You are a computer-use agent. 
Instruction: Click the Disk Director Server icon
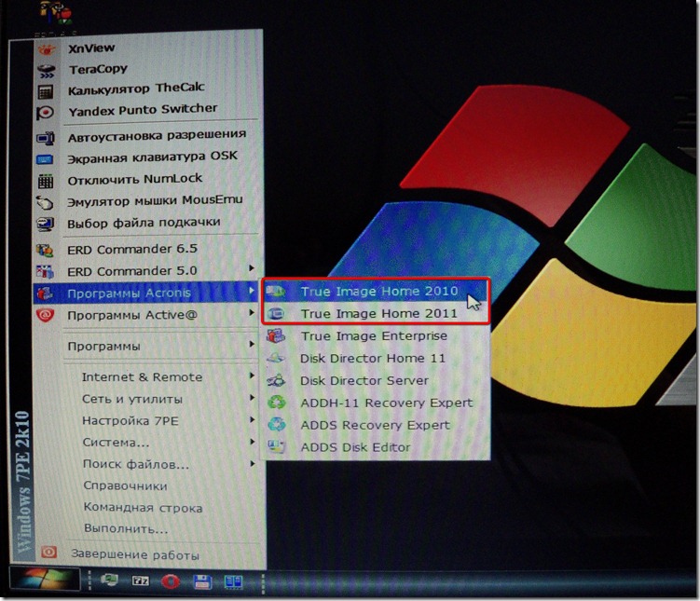tap(276, 380)
